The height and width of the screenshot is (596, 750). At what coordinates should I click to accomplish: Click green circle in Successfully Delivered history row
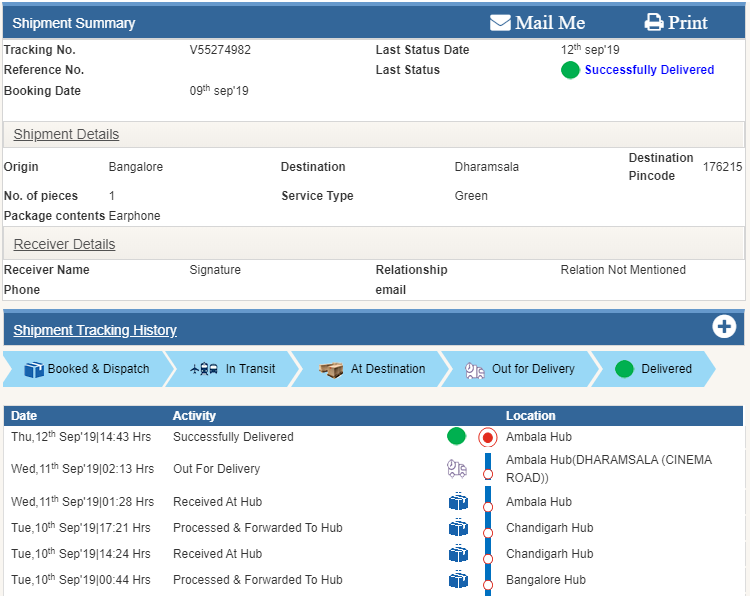point(457,436)
